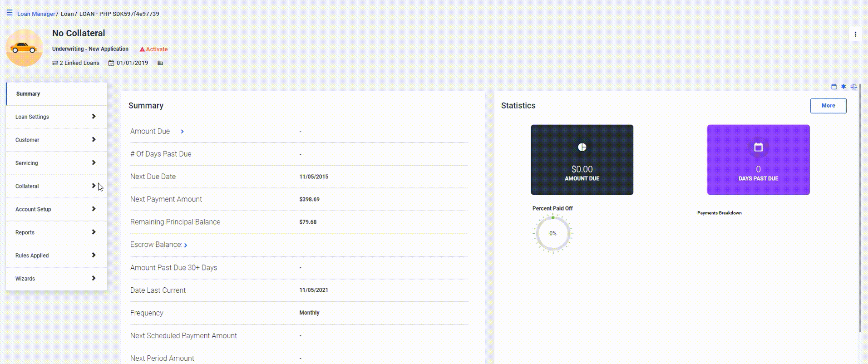Click the Days Past Due purple card
The image size is (868, 364).
(x=758, y=160)
